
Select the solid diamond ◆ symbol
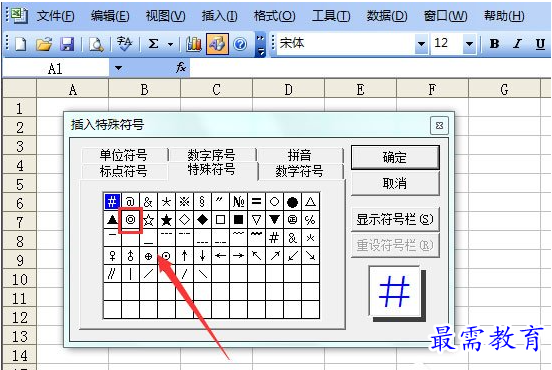pos(202,220)
